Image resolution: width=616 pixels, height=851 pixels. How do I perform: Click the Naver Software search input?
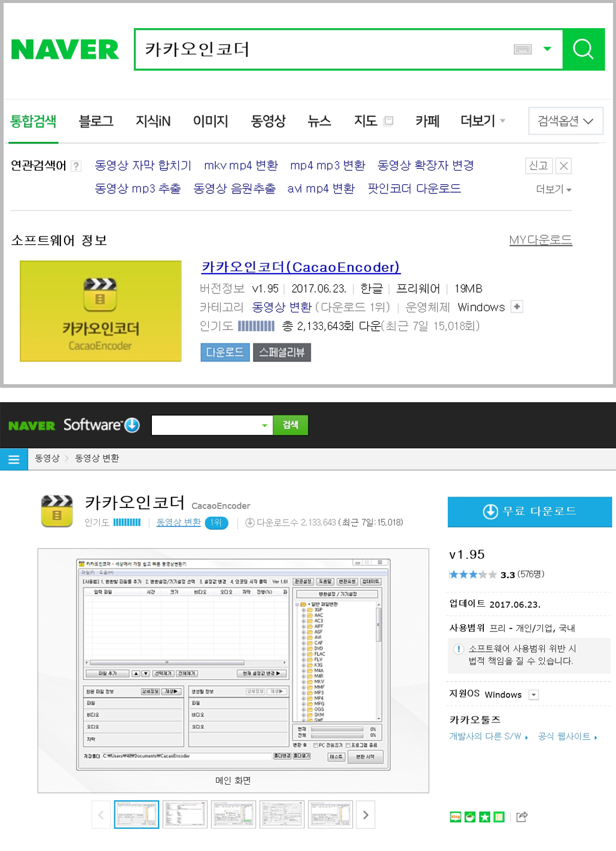click(x=205, y=425)
